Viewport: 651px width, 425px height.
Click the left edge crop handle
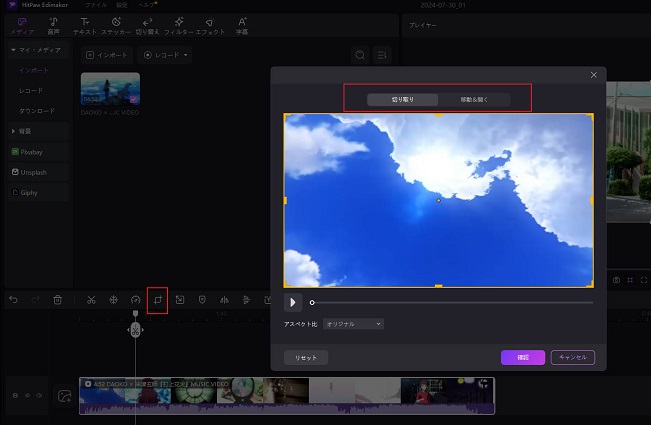click(x=285, y=200)
